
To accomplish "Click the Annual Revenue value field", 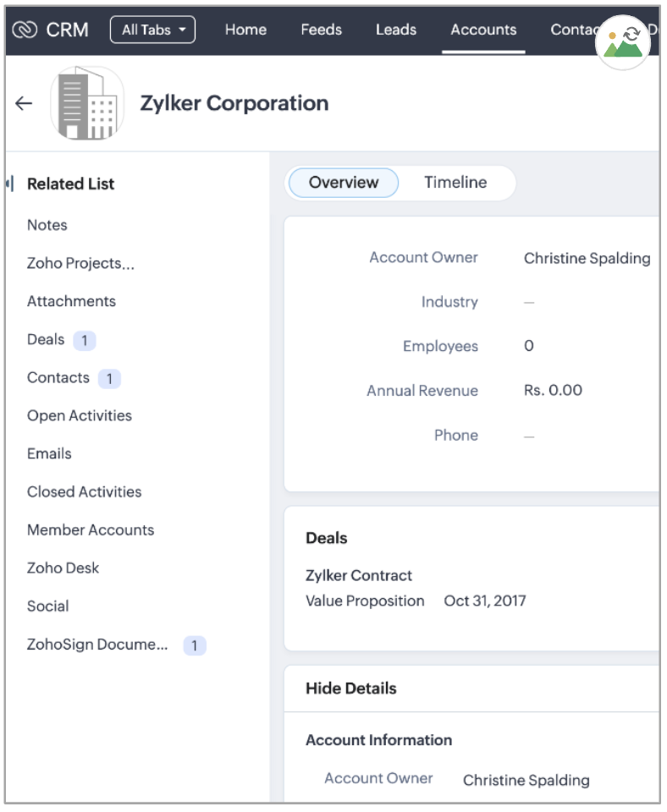I will 553,391.
